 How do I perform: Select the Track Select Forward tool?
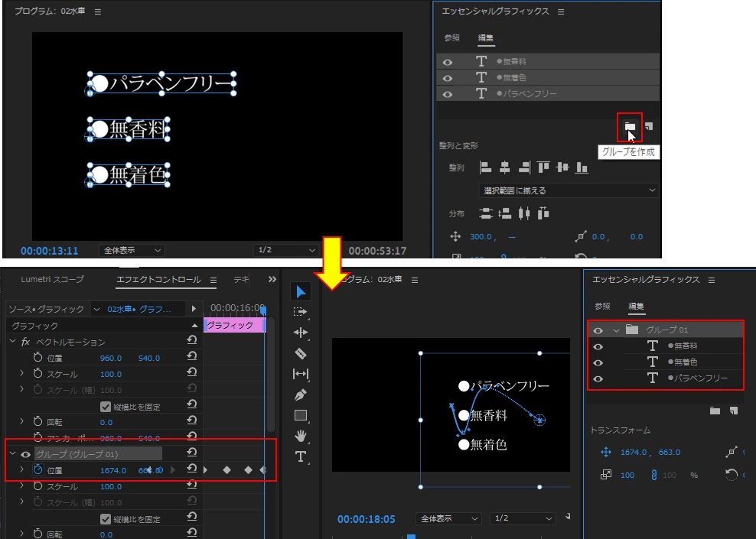click(x=301, y=312)
